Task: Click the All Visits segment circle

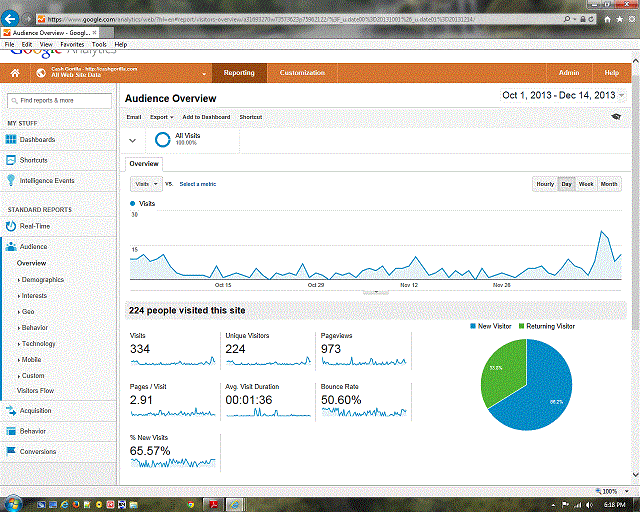Action: click(162, 140)
